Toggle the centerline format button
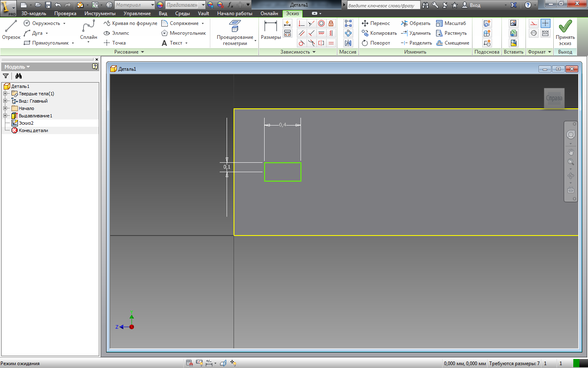This screenshot has height=368, width=588. [534, 33]
